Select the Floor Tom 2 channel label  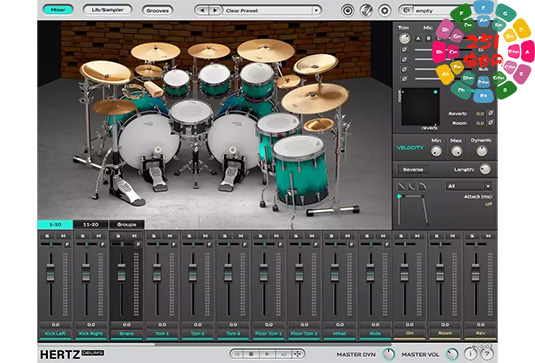point(304,333)
